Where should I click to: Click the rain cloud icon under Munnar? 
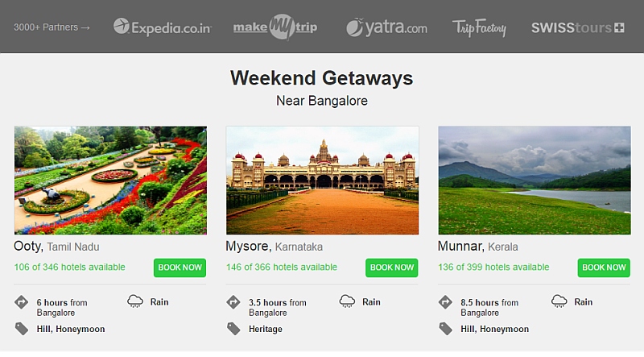(559, 301)
